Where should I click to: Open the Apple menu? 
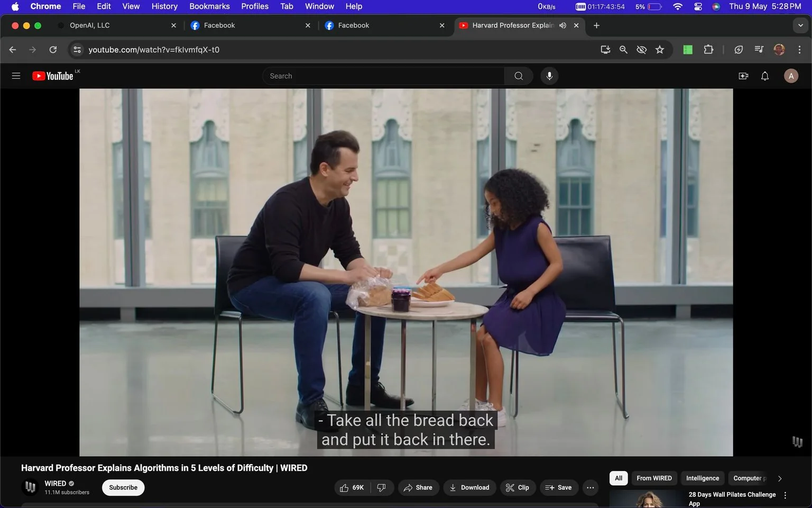pyautogui.click(x=15, y=6)
